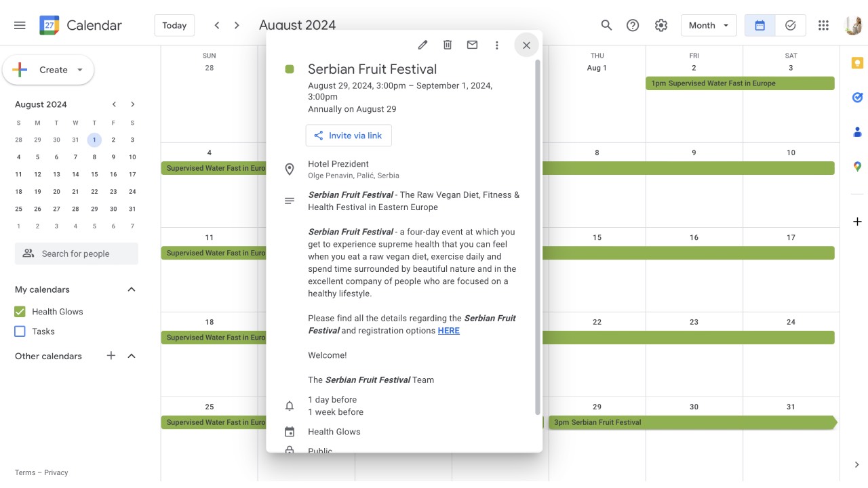Open Google Keep from the side panel
868x488 pixels.
(x=856, y=62)
